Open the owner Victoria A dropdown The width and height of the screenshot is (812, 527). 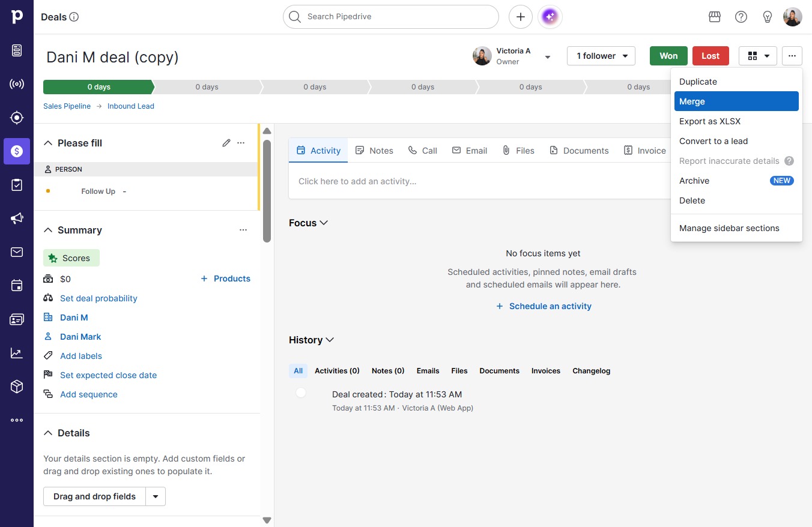[x=548, y=57]
